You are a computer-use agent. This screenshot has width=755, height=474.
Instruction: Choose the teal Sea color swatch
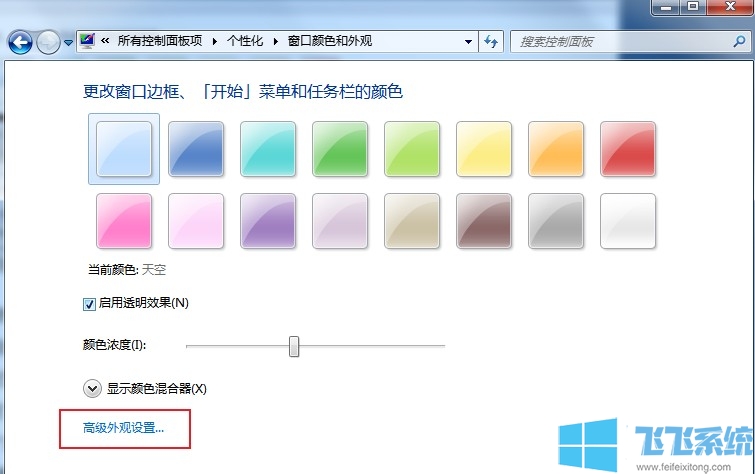(268, 149)
